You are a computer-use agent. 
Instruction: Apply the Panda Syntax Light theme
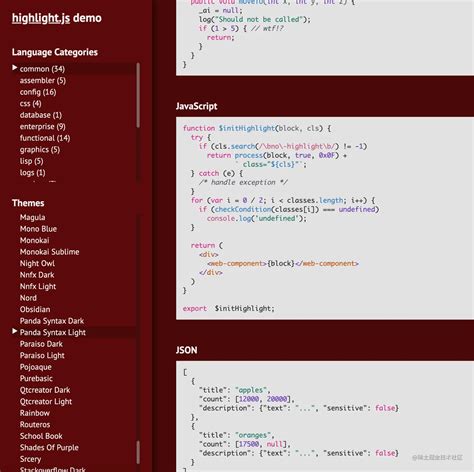53,333
